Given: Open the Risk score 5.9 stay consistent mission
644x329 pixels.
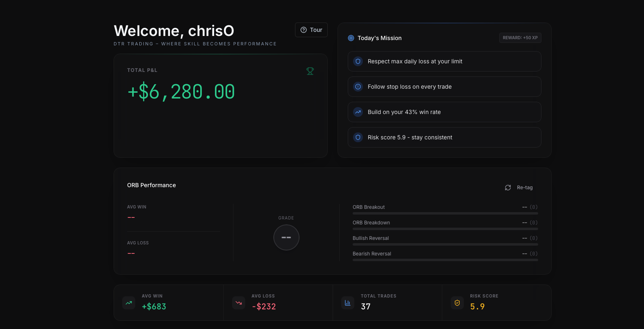Looking at the screenshot, I should tap(445, 137).
